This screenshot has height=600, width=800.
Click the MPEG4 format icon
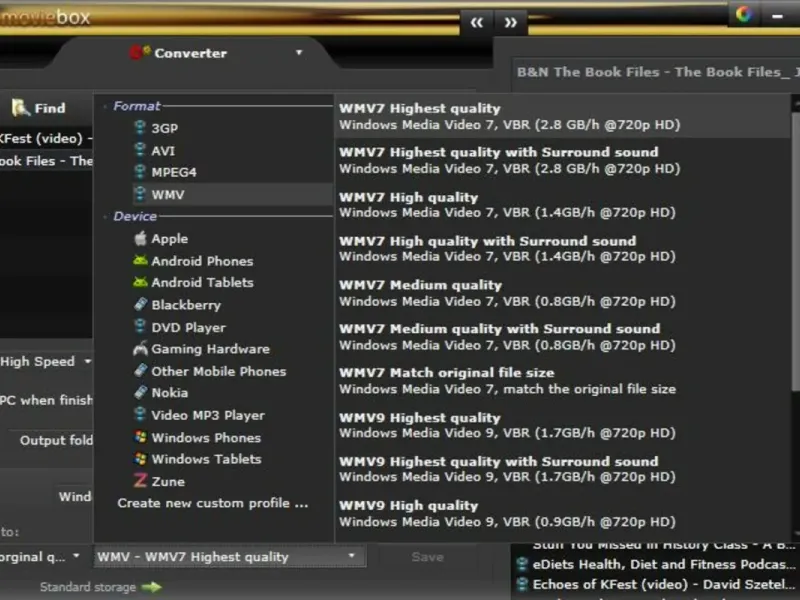(140, 171)
